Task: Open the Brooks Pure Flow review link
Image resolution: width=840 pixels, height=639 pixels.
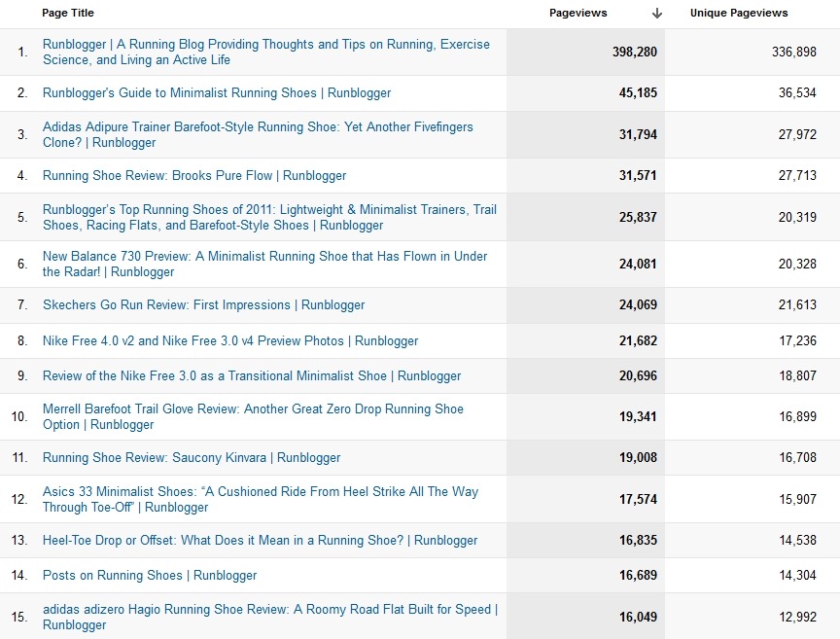Action: tap(194, 175)
